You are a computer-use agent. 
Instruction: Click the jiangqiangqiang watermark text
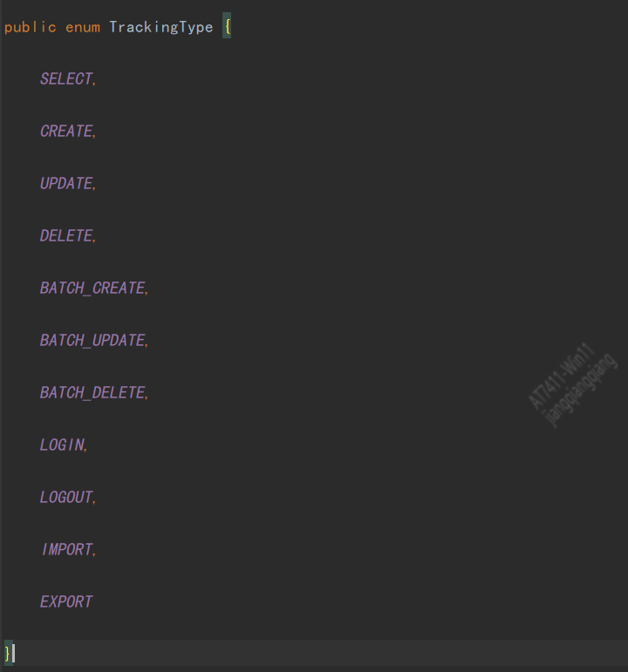pos(582,391)
